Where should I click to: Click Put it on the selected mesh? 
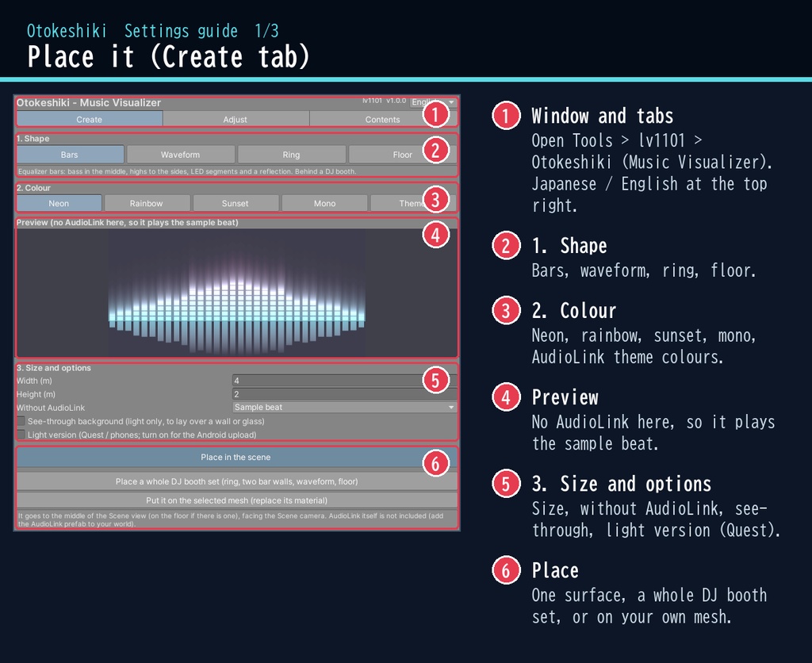click(236, 500)
